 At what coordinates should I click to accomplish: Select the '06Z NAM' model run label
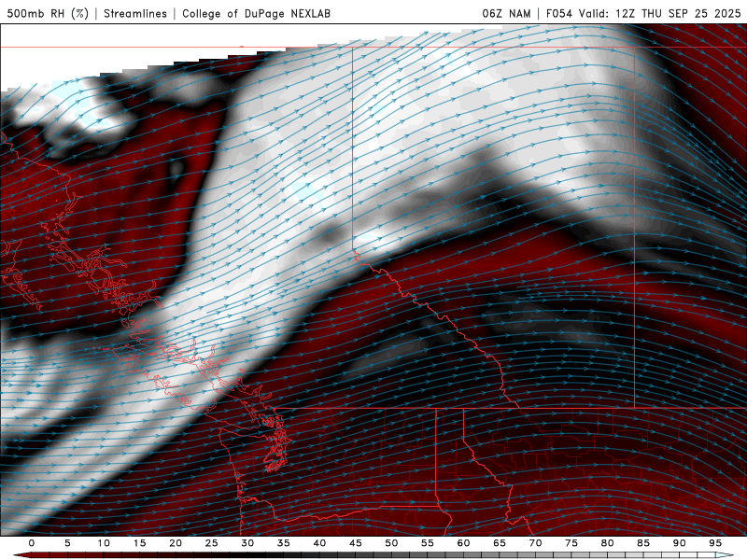point(506,13)
